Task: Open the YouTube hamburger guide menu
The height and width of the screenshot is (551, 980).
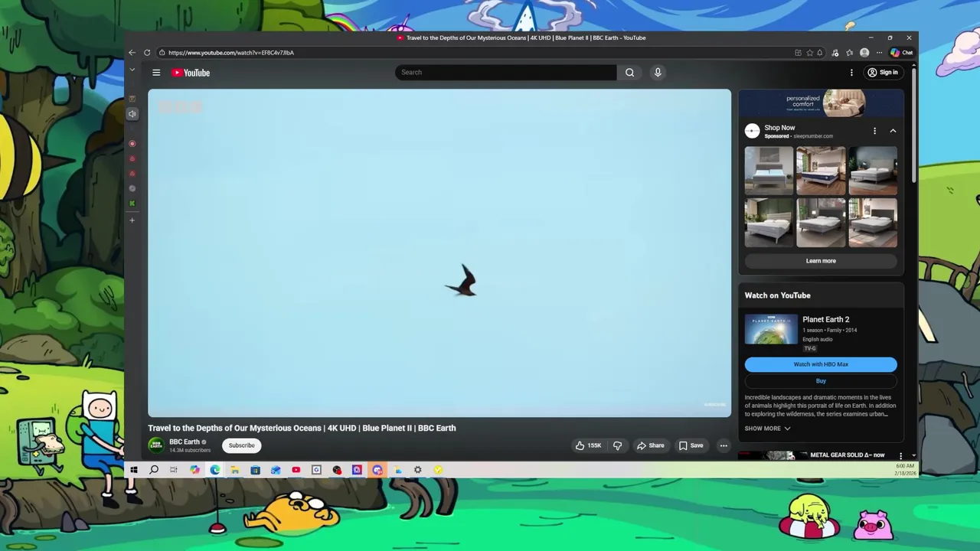Action: tap(156, 73)
